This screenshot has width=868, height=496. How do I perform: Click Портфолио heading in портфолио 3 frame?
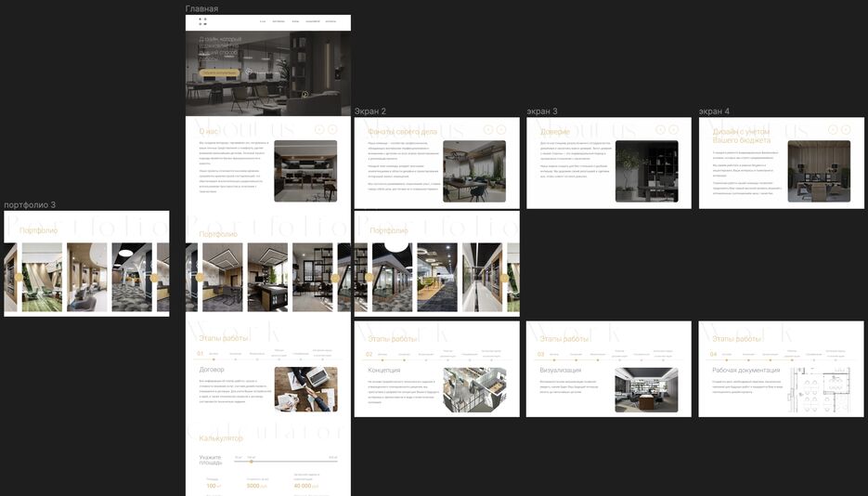38,230
